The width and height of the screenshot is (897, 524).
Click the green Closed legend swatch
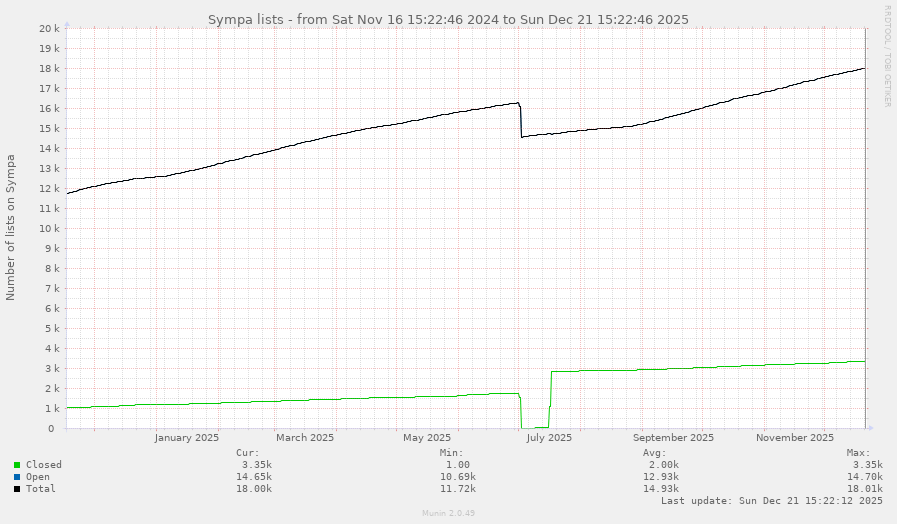[17, 465]
